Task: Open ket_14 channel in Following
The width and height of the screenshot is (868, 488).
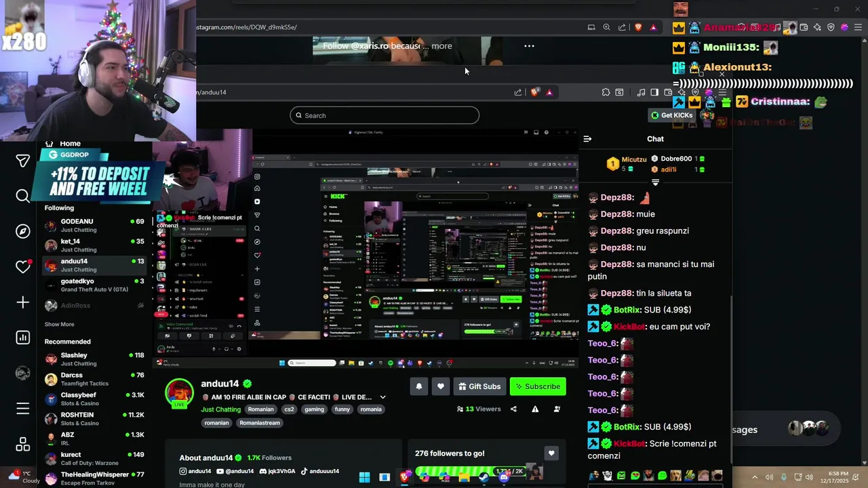Action: 94,245
